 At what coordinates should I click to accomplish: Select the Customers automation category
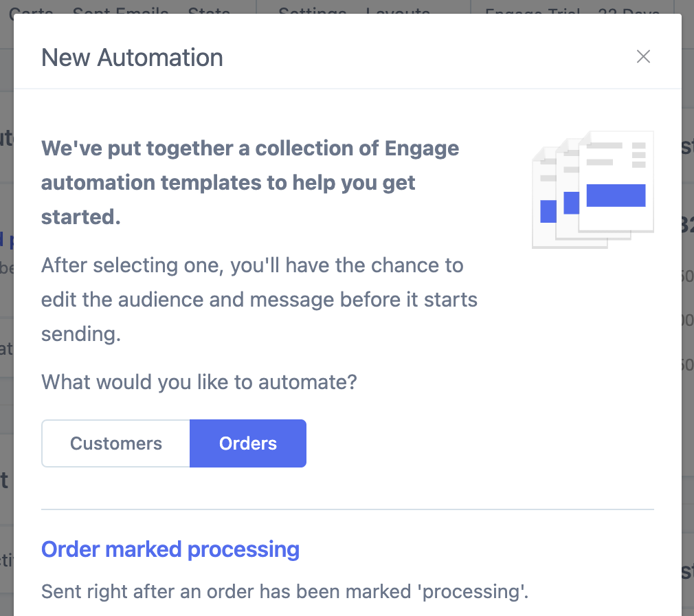click(x=116, y=443)
